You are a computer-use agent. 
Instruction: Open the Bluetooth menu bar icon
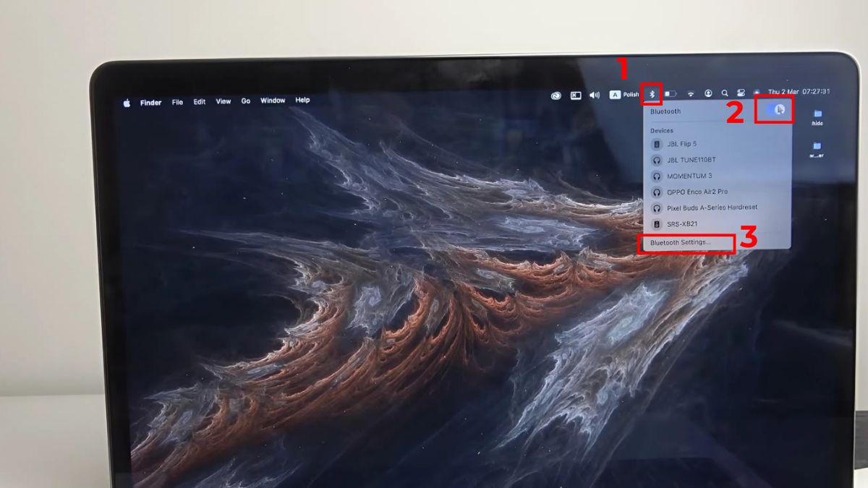pyautogui.click(x=652, y=93)
